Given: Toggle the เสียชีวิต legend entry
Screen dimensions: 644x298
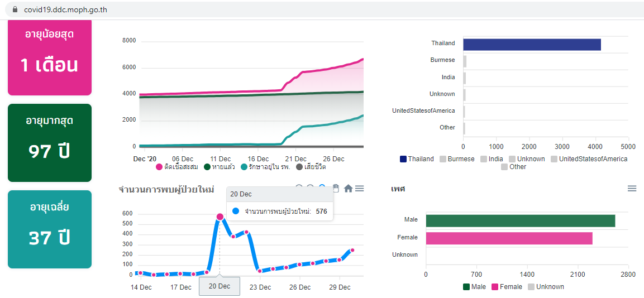Looking at the screenshot, I should pyautogui.click(x=311, y=167).
